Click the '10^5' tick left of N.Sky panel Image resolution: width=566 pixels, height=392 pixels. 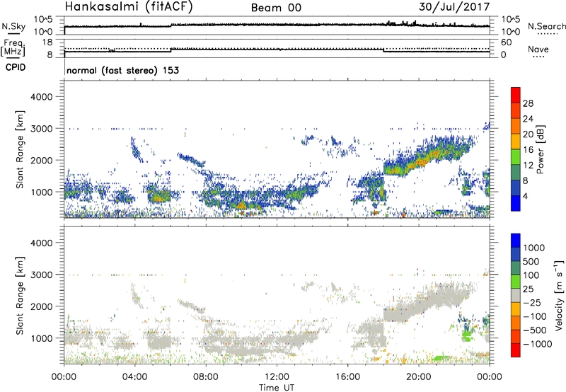coord(43,19)
